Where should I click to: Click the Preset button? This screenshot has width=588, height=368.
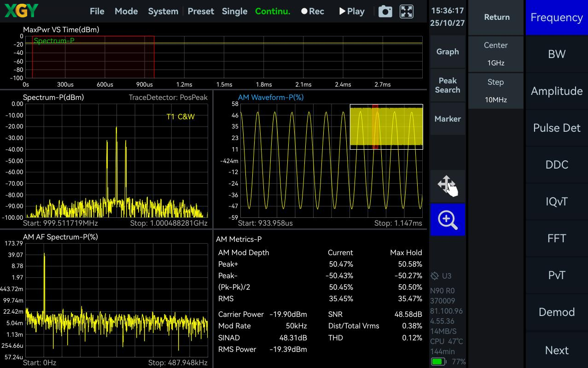pyautogui.click(x=201, y=12)
